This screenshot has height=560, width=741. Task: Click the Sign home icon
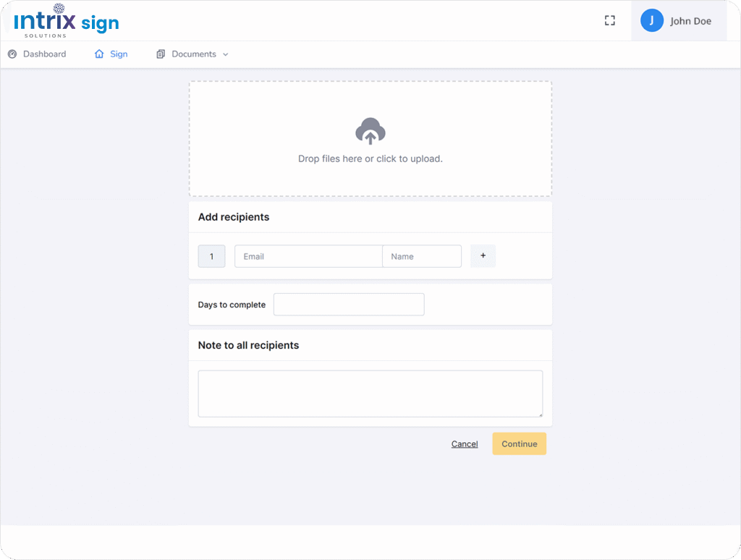[x=99, y=54]
